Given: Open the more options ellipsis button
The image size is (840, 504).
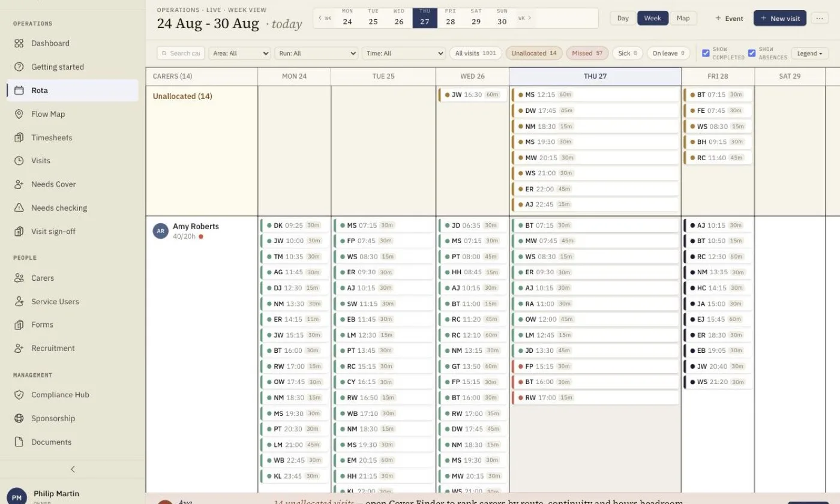Looking at the screenshot, I should pyautogui.click(x=820, y=19).
